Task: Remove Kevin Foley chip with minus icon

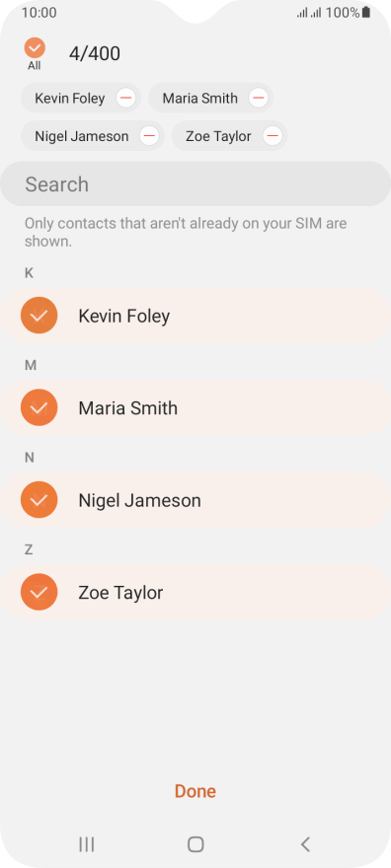Action: [x=126, y=98]
